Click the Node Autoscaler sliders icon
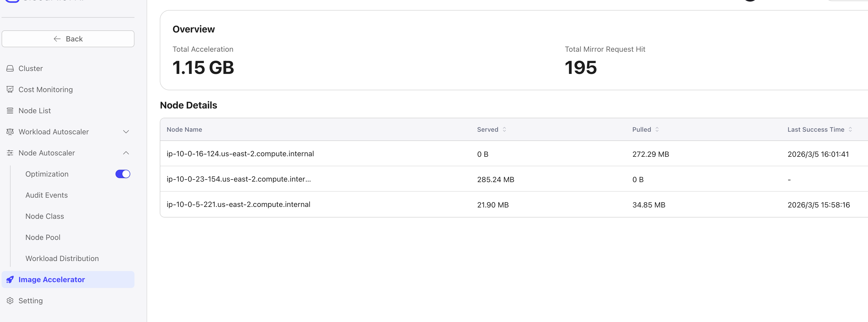The image size is (868, 322). 10,153
